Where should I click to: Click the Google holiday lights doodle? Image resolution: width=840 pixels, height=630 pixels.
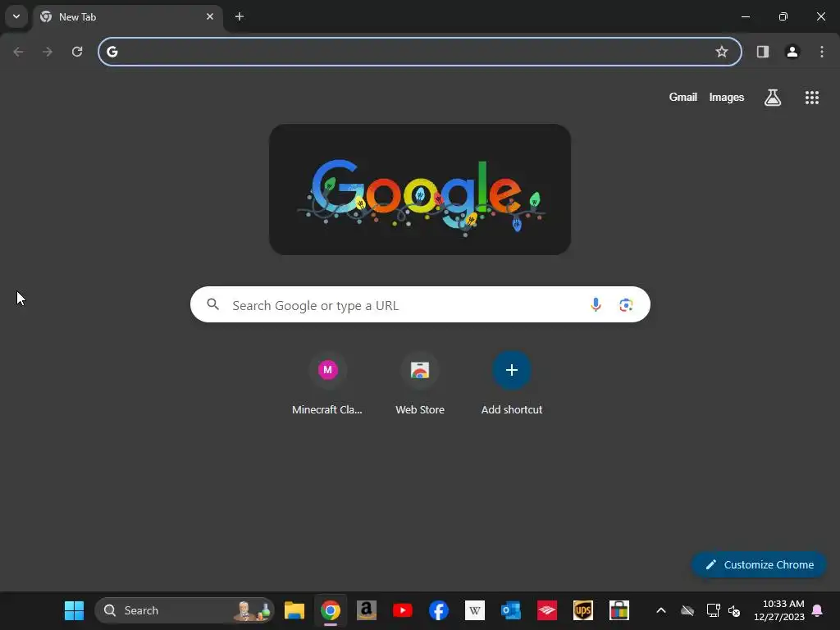click(420, 189)
